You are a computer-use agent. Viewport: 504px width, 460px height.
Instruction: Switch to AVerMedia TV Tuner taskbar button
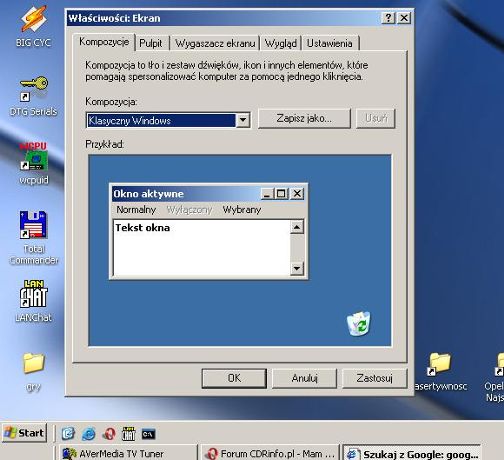[128, 453]
